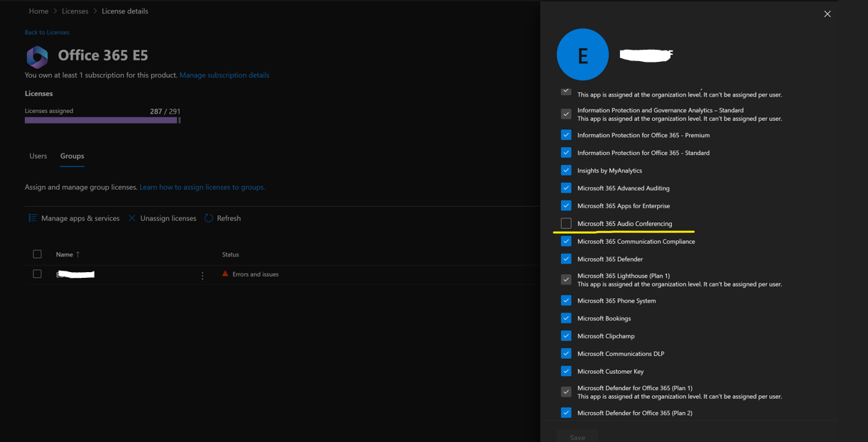This screenshot has width=868, height=442.
Task: Close the side panel with the X
Action: [828, 14]
